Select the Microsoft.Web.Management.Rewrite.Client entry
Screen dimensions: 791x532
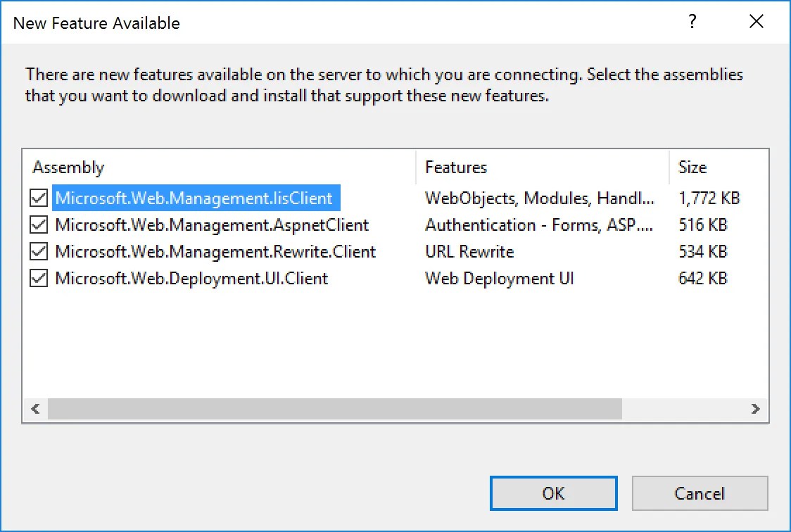pos(215,251)
